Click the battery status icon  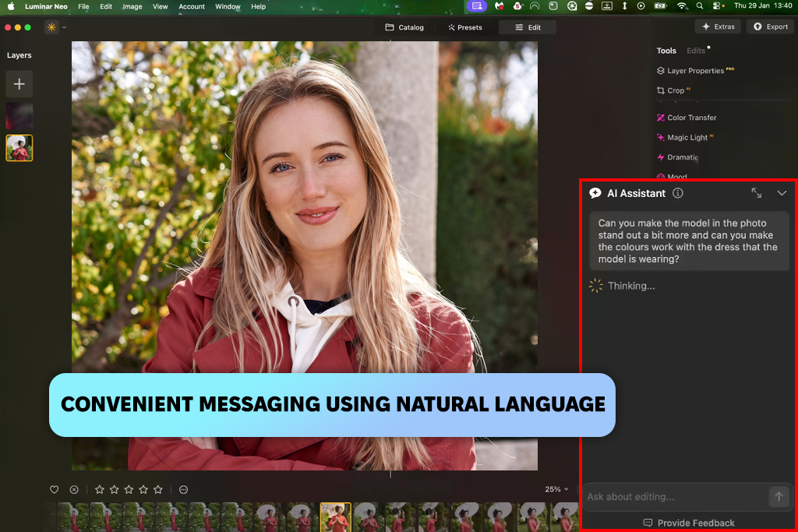point(661,6)
